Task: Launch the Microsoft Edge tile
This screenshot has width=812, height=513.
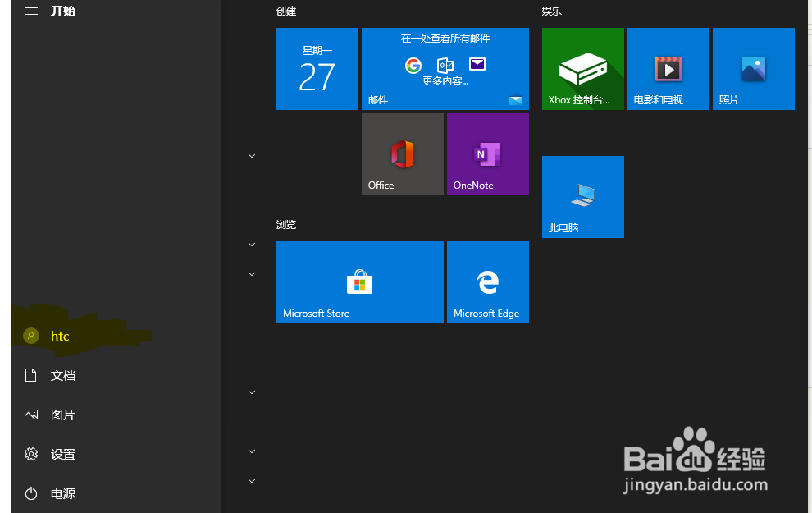Action: (x=488, y=282)
